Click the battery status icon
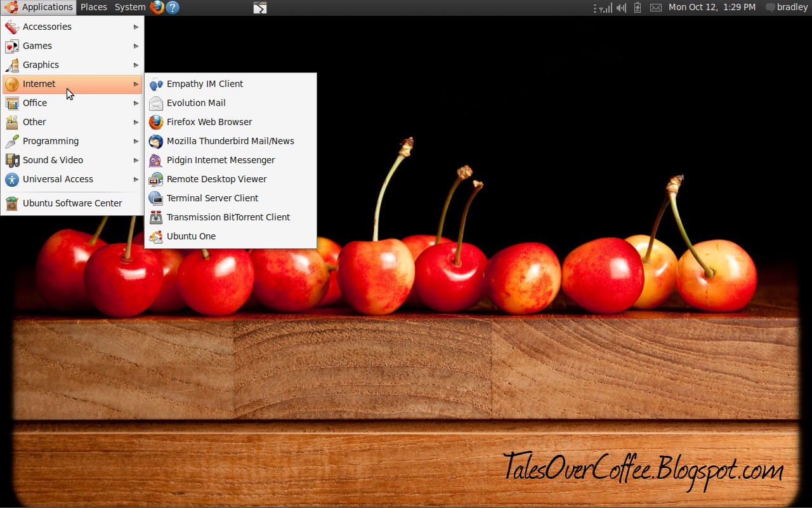 (x=638, y=8)
